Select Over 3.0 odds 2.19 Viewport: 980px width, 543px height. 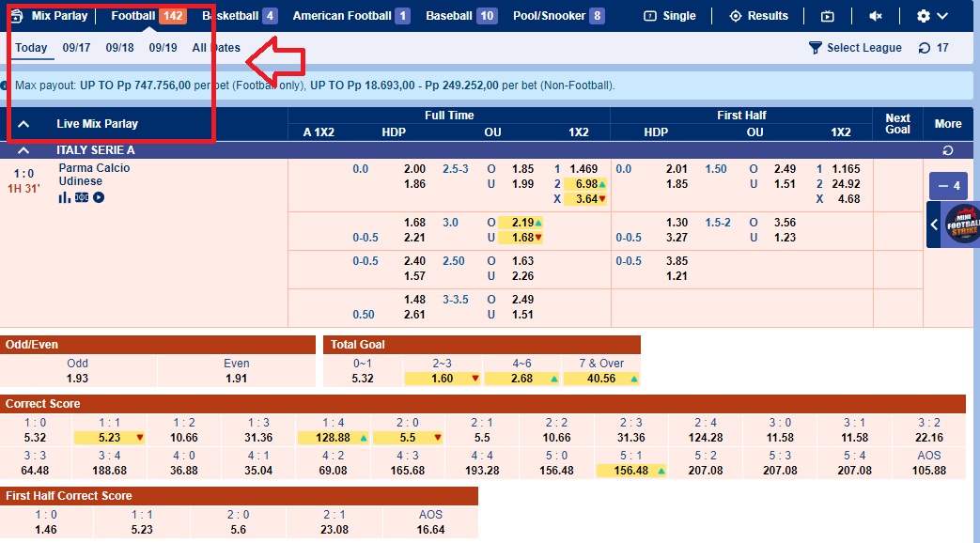coord(522,223)
